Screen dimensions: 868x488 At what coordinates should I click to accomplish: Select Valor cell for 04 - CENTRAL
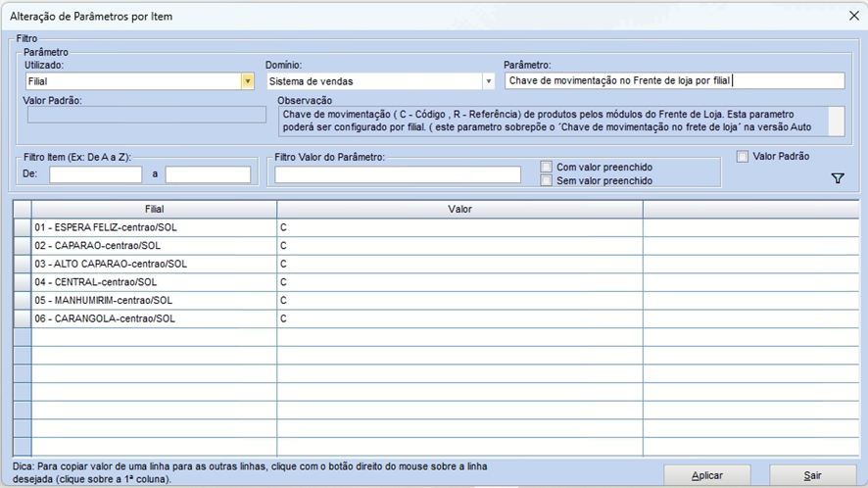pyautogui.click(x=459, y=282)
